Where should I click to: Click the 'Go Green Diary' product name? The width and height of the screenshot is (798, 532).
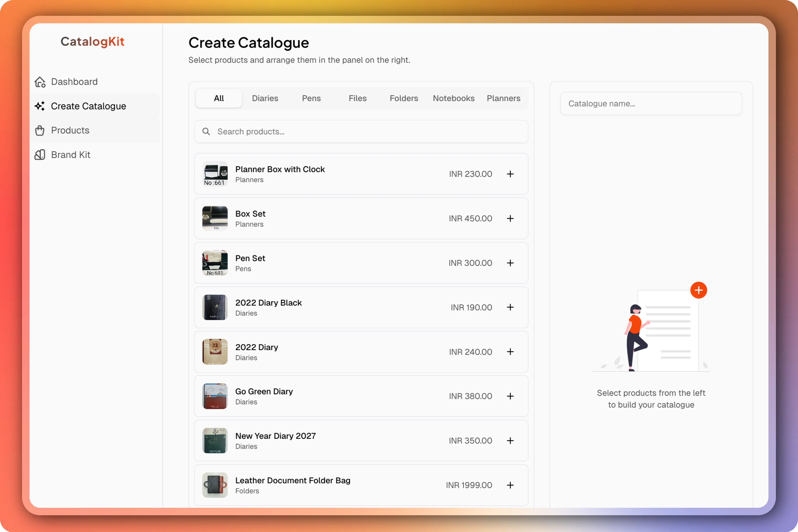pyautogui.click(x=264, y=392)
